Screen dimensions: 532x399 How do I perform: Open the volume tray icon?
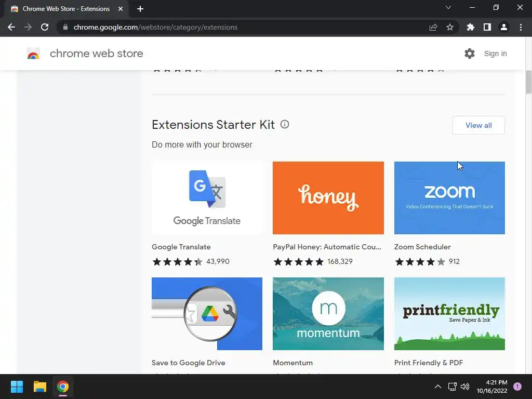(465, 387)
